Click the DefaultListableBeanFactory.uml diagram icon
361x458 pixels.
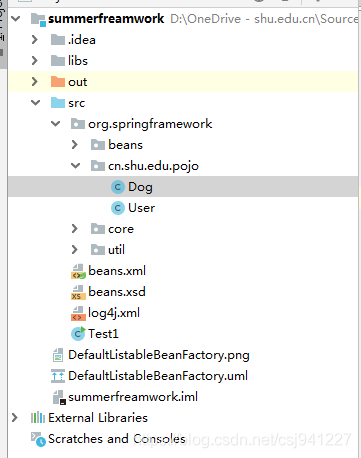tap(58, 376)
